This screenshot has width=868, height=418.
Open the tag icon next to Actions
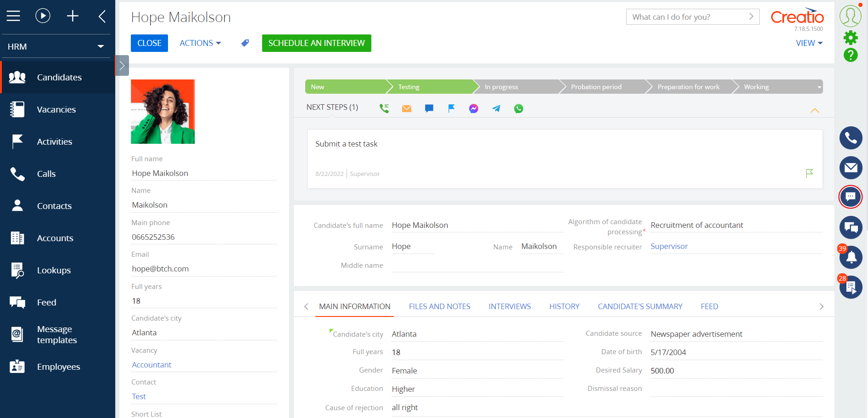245,43
